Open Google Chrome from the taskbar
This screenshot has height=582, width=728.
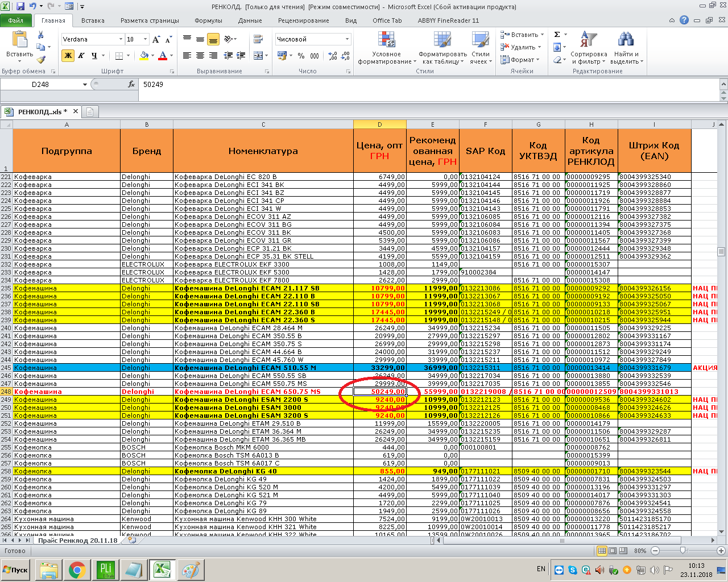coord(77,569)
